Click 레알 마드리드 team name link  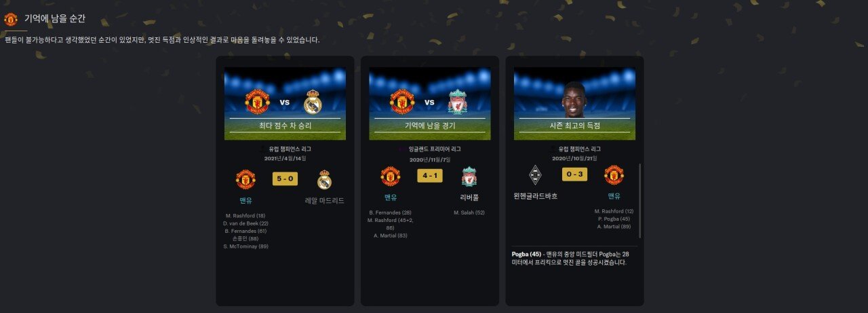coord(324,201)
